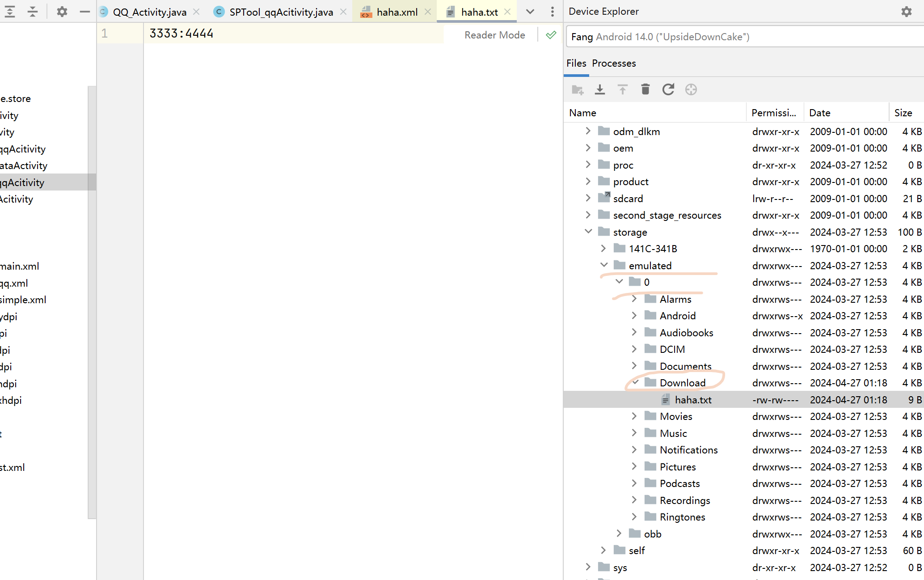Sort files by Date column header
Viewport: 924px width, 580px height.
click(846, 113)
